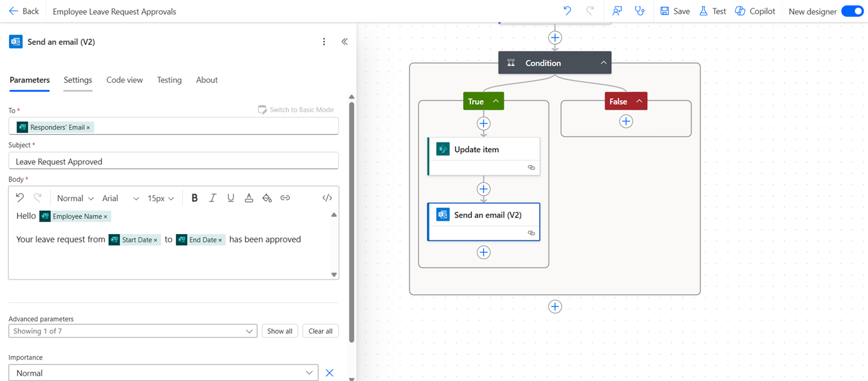Viewport: 868px width, 381px height.
Task: Collapse the action details panel
Action: pos(345,42)
